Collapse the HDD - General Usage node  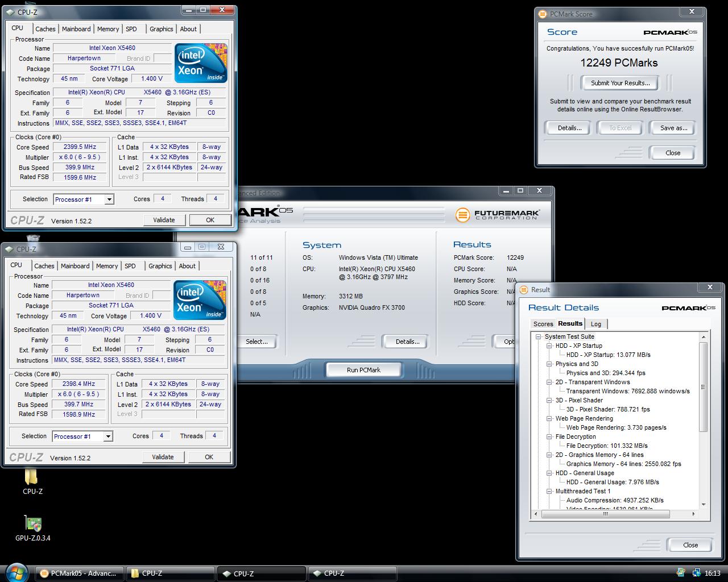tap(549, 473)
